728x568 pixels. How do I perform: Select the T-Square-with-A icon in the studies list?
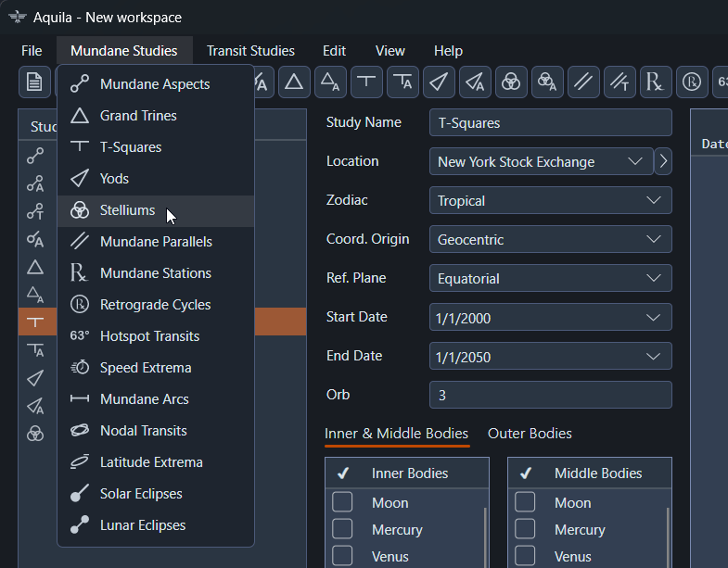coord(35,350)
